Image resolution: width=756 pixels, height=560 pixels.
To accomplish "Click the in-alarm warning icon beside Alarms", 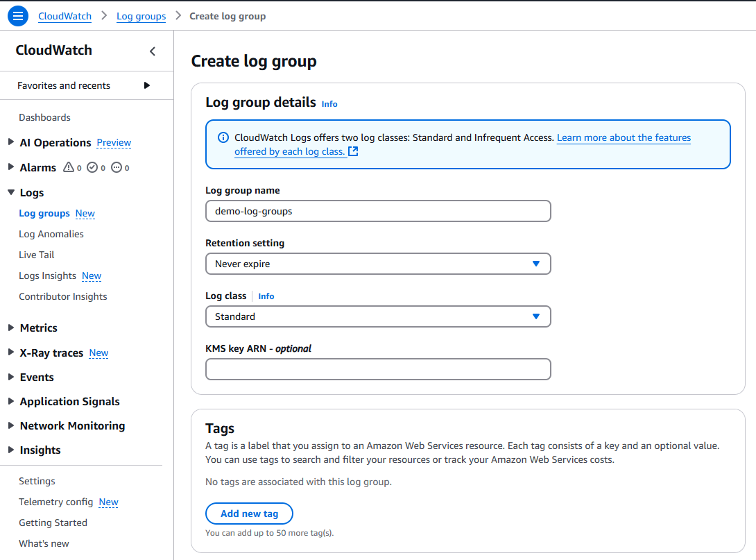I will click(70, 167).
